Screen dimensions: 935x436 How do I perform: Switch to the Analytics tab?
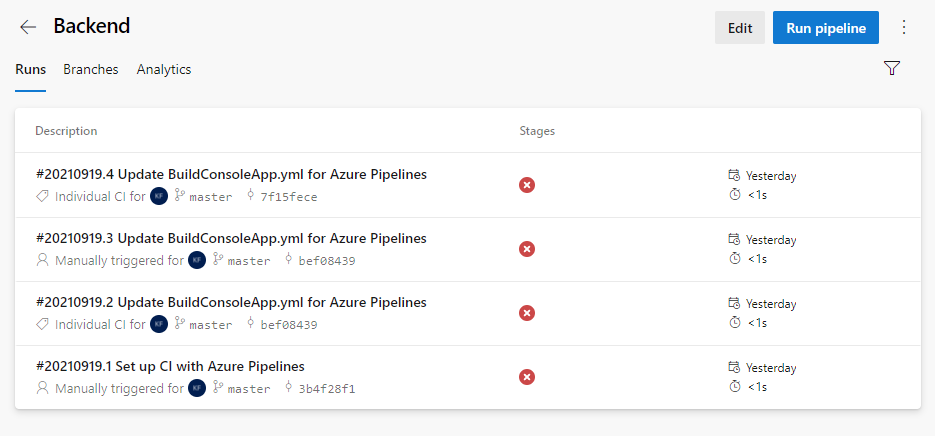[x=164, y=69]
